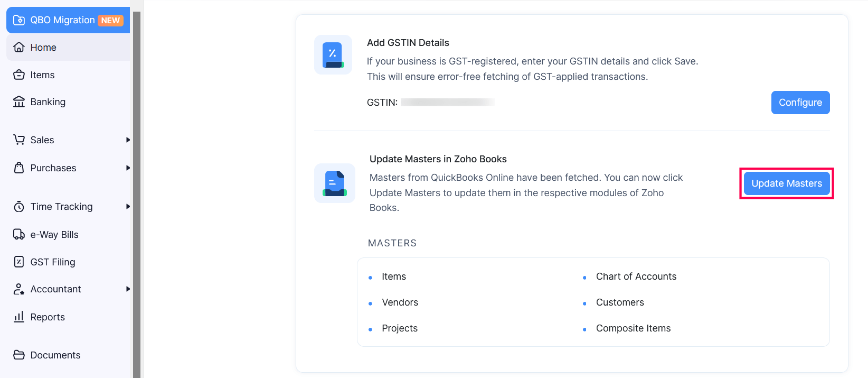This screenshot has height=378, width=868.
Task: Open the Banking module
Action: (68, 102)
